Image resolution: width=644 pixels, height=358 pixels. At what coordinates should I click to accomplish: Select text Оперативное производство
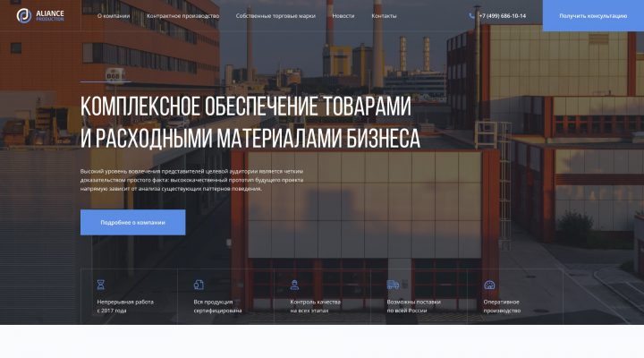(502, 306)
